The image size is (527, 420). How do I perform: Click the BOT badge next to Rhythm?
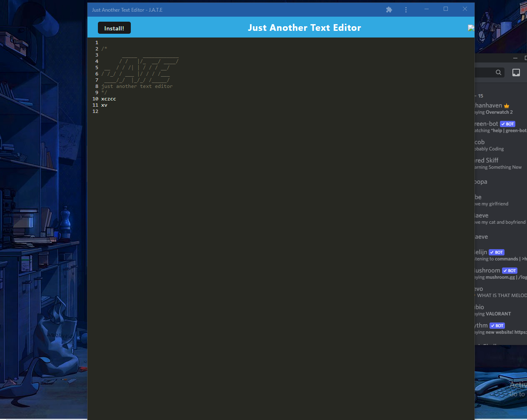click(x=497, y=325)
